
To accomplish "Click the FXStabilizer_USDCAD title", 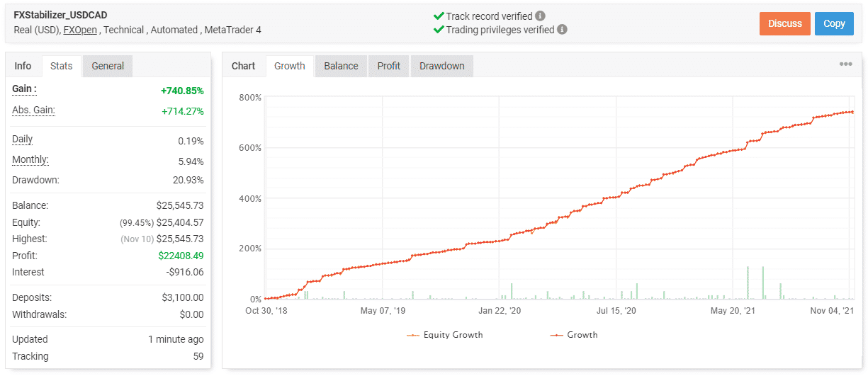I will pyautogui.click(x=60, y=15).
